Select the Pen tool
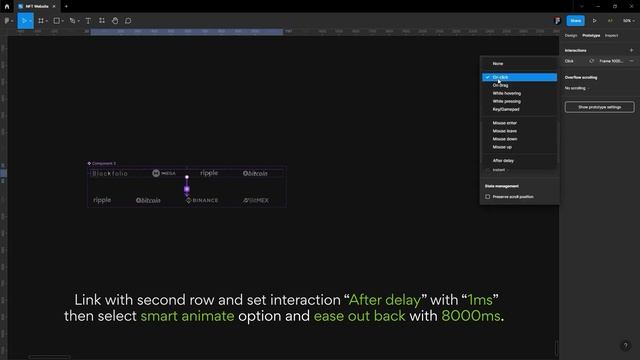Image resolution: width=640 pixels, height=360 pixels. [72, 21]
